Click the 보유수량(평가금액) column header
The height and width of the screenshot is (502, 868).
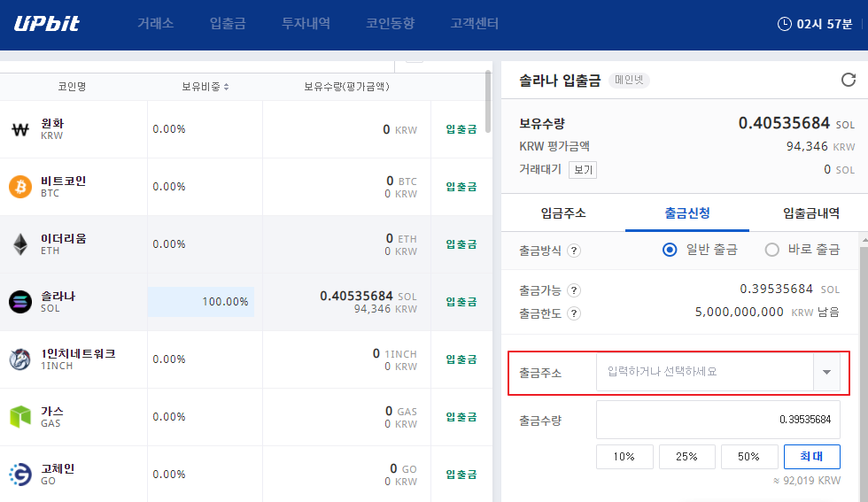(346, 87)
